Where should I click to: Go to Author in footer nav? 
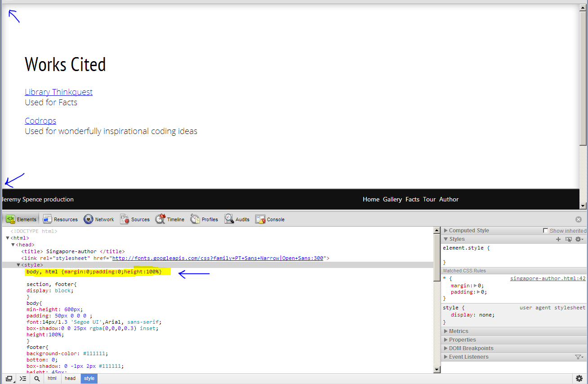click(x=449, y=199)
